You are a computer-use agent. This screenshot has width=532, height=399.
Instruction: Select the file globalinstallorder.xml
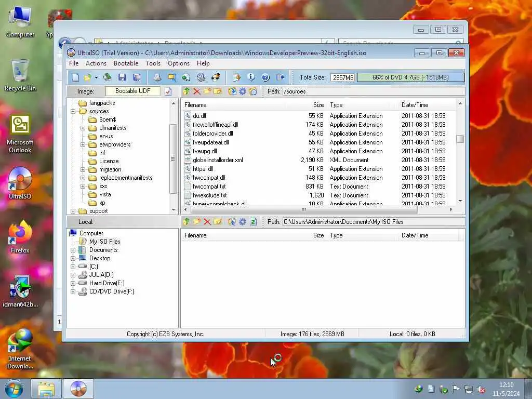[x=218, y=160]
